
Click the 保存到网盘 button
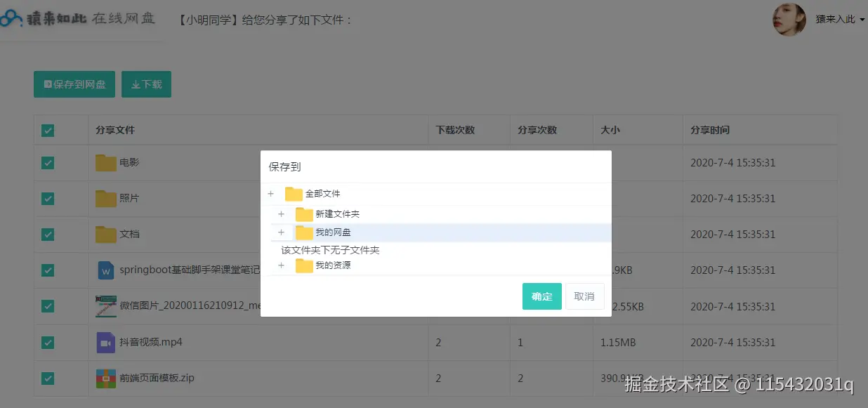point(74,84)
